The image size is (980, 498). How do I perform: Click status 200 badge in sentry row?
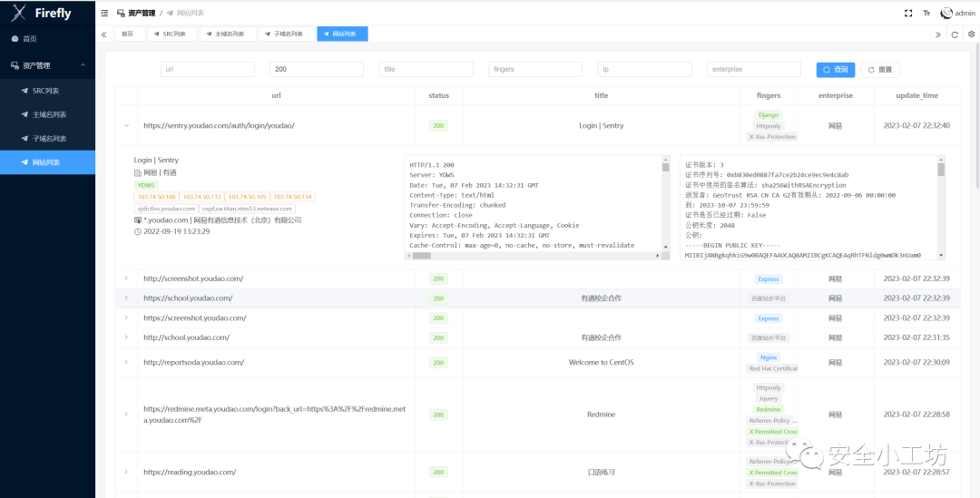[x=439, y=125]
